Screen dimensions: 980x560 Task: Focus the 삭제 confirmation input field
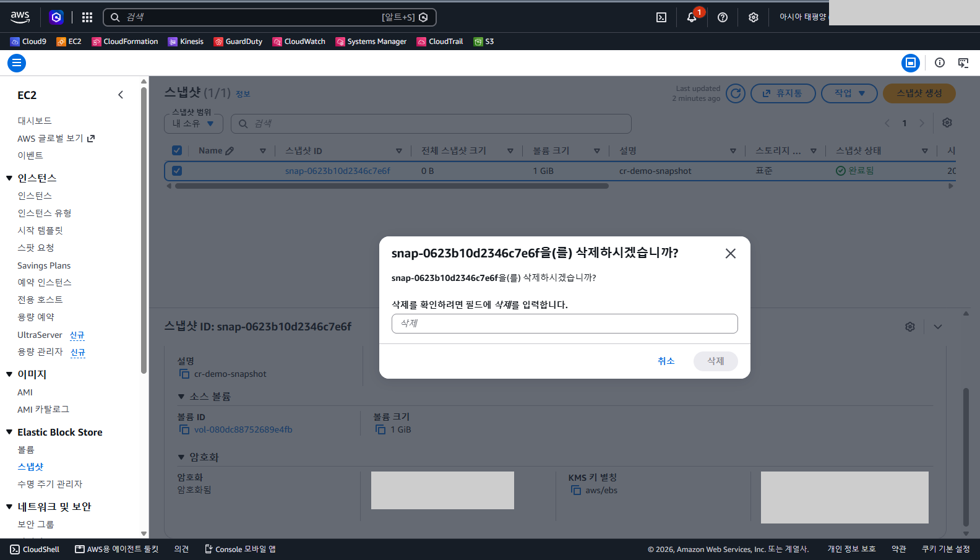click(x=564, y=324)
